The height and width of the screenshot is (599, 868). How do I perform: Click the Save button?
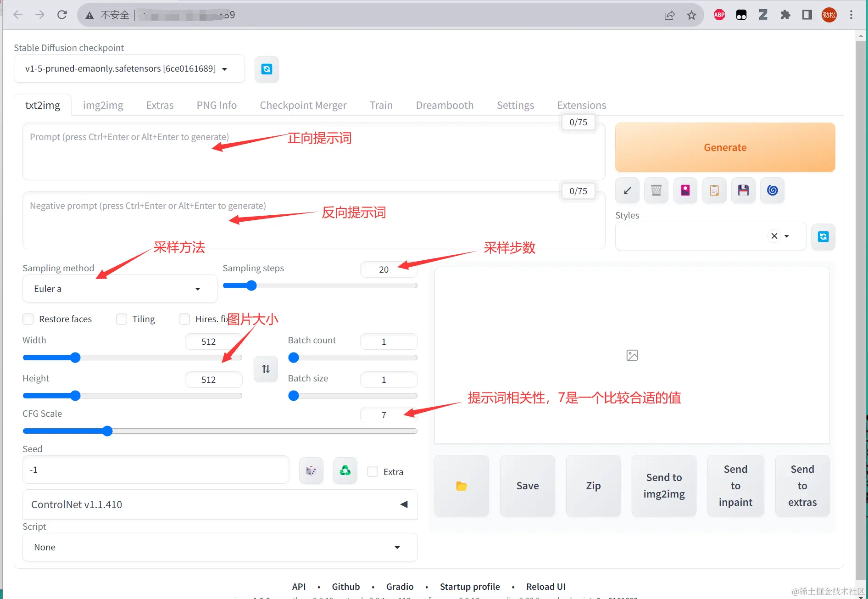(x=528, y=486)
